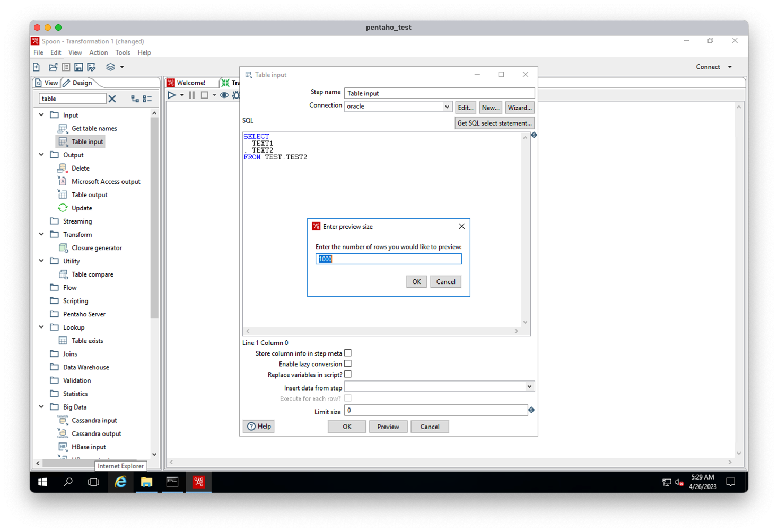This screenshot has height=532, width=778.
Task: Collapse the Big Data folder
Action: pos(41,406)
